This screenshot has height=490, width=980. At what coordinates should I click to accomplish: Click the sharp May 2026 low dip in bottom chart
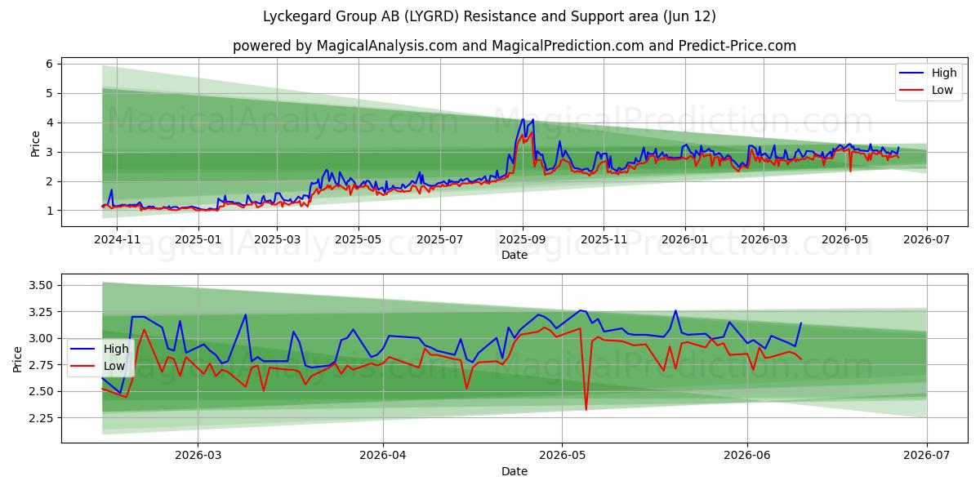(586, 408)
